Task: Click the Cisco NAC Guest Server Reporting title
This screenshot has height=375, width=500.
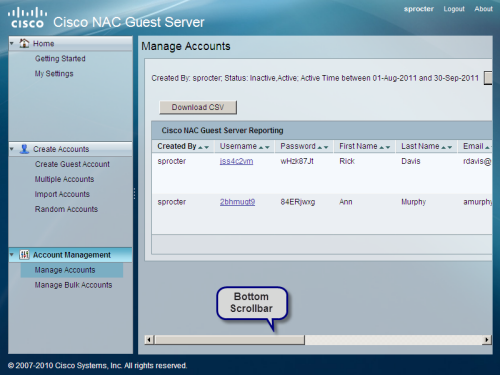Action: [222, 130]
